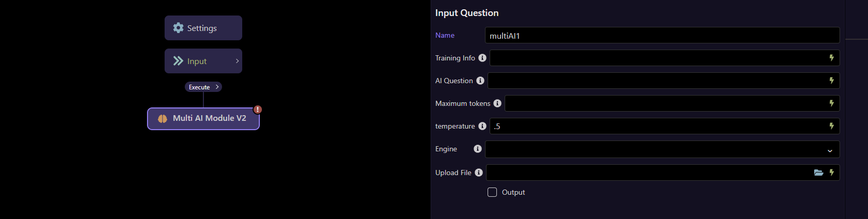Click the Engine info icon
The width and height of the screenshot is (868, 219).
point(478,149)
